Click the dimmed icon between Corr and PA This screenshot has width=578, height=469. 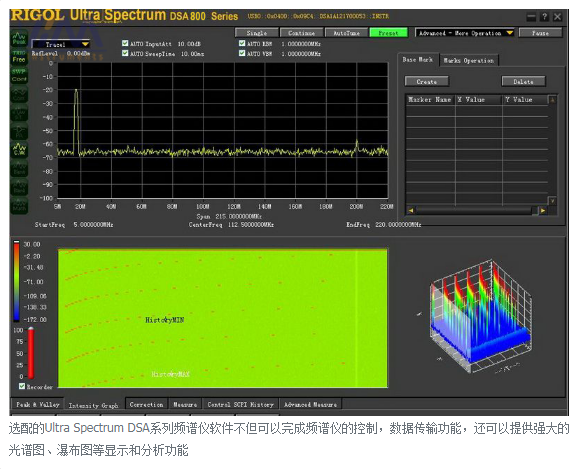click(19, 112)
